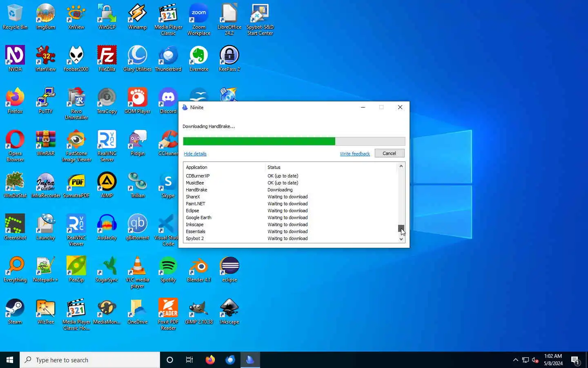This screenshot has height=368, width=588.
Task: Select the Inkscape desktop icon
Action: pos(229,311)
